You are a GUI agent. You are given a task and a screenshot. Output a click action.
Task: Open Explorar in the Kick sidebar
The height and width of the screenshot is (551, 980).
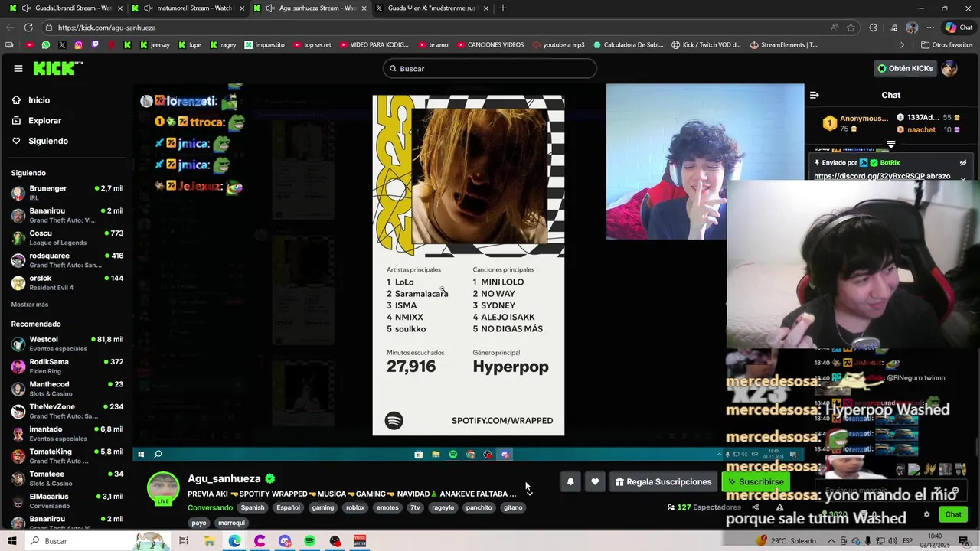coord(44,121)
